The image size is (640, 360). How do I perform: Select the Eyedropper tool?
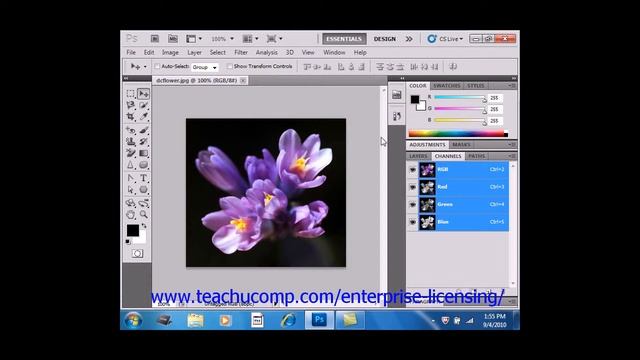click(x=143, y=117)
